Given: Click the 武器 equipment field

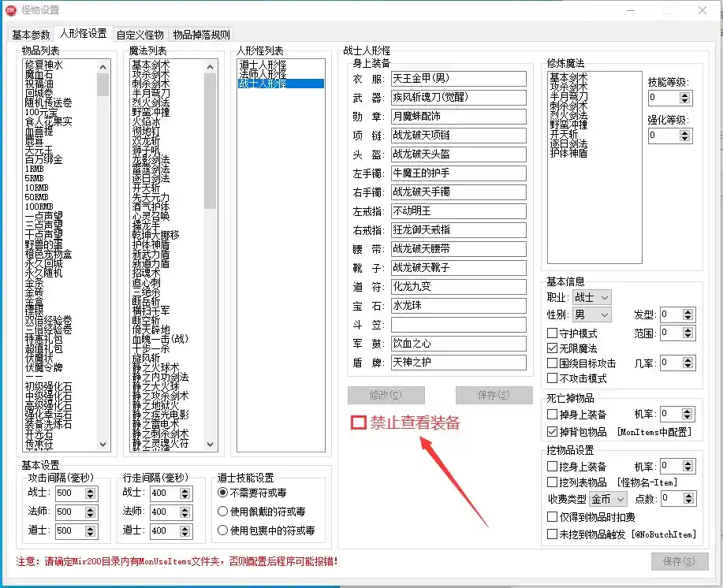Looking at the screenshot, I should (458, 97).
